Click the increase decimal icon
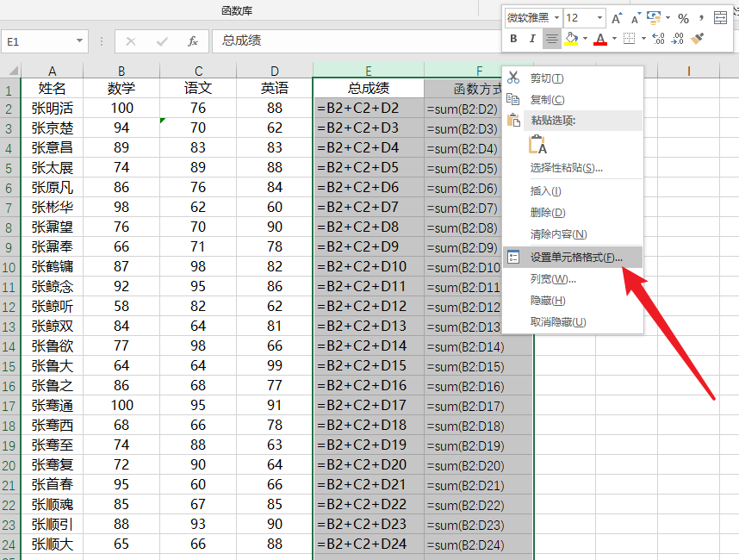Screen dimensions: 739x560 click(658, 39)
